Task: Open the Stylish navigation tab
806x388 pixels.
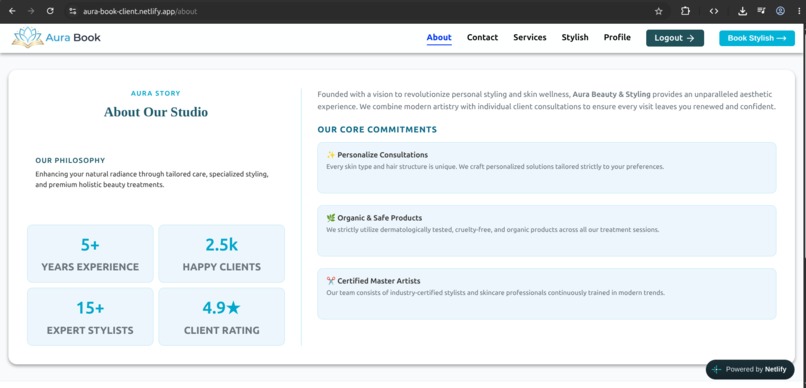Action: 575,38
